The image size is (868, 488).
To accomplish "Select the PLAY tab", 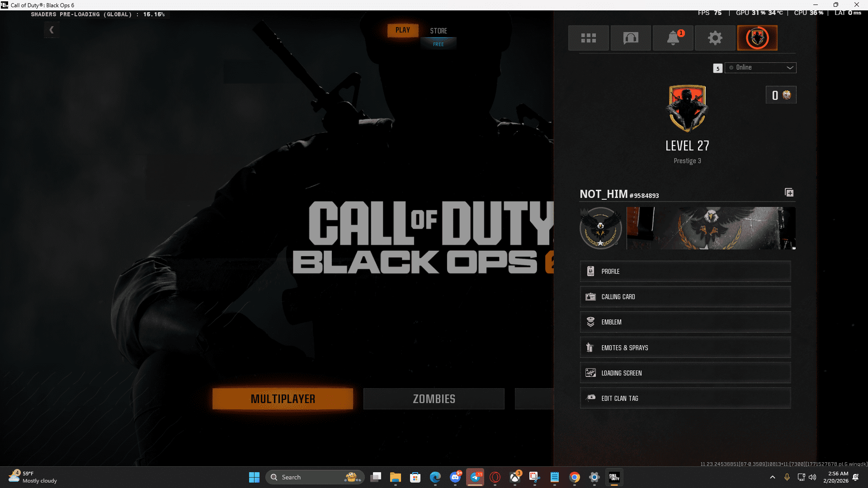I will [402, 30].
